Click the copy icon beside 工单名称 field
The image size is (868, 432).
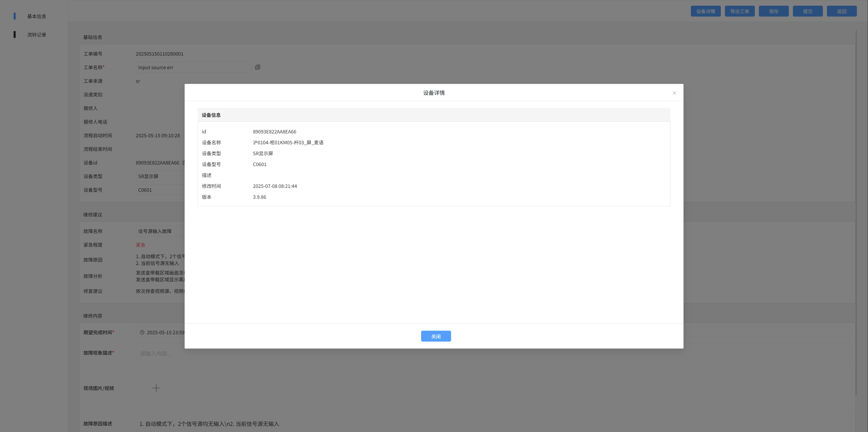click(257, 67)
